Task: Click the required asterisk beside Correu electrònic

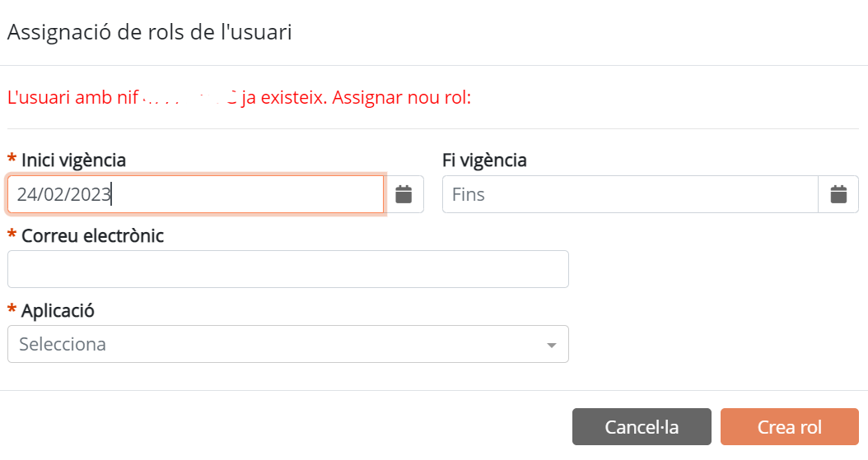Action: 12,235
